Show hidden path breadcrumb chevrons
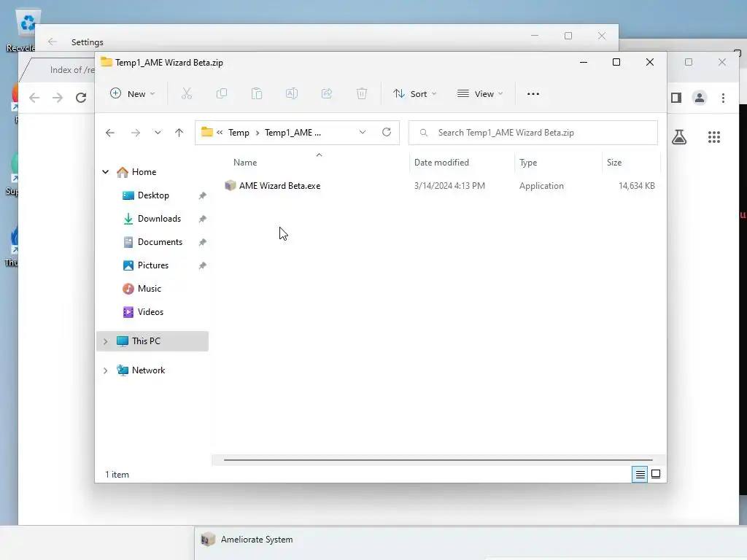 click(220, 133)
